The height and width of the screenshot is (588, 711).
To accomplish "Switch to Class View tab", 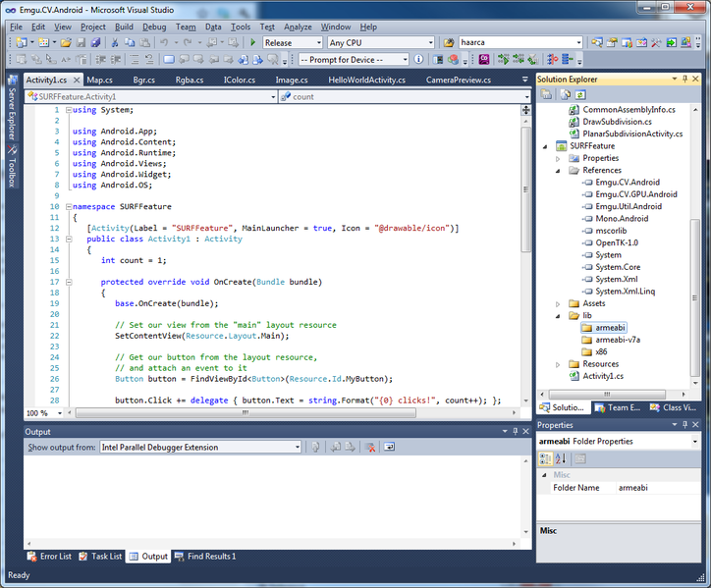I will pos(674,407).
